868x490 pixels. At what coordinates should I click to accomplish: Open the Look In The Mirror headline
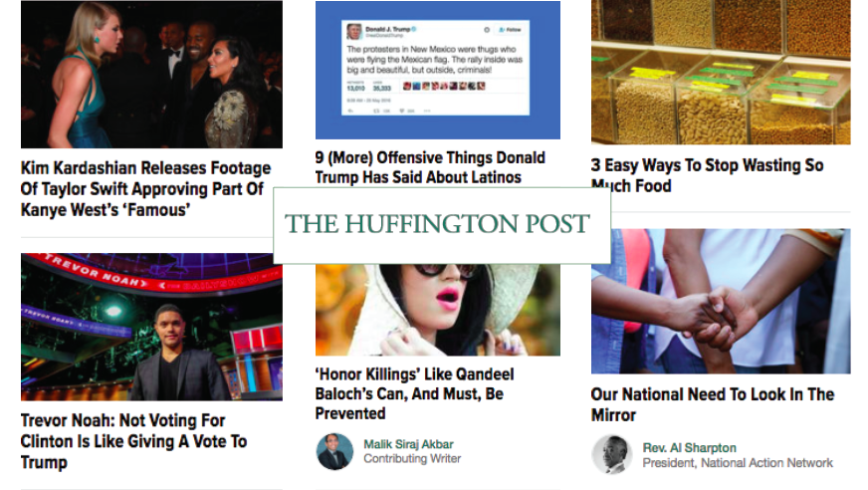click(x=713, y=404)
